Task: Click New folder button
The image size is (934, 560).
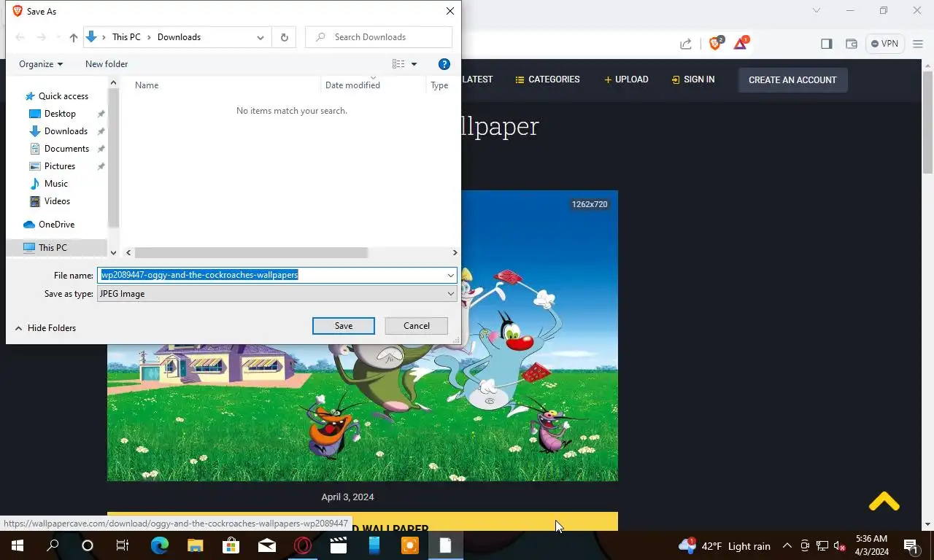Action: [x=107, y=64]
